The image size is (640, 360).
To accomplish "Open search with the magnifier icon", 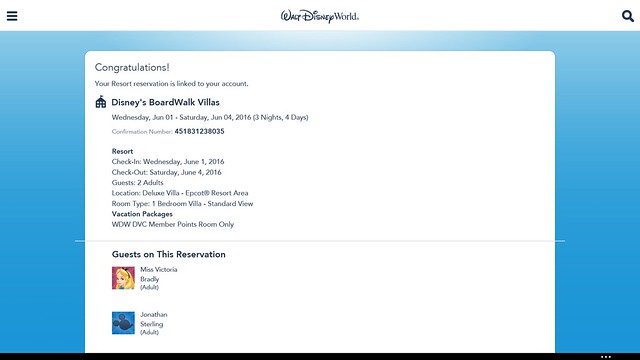I will (627, 16).
